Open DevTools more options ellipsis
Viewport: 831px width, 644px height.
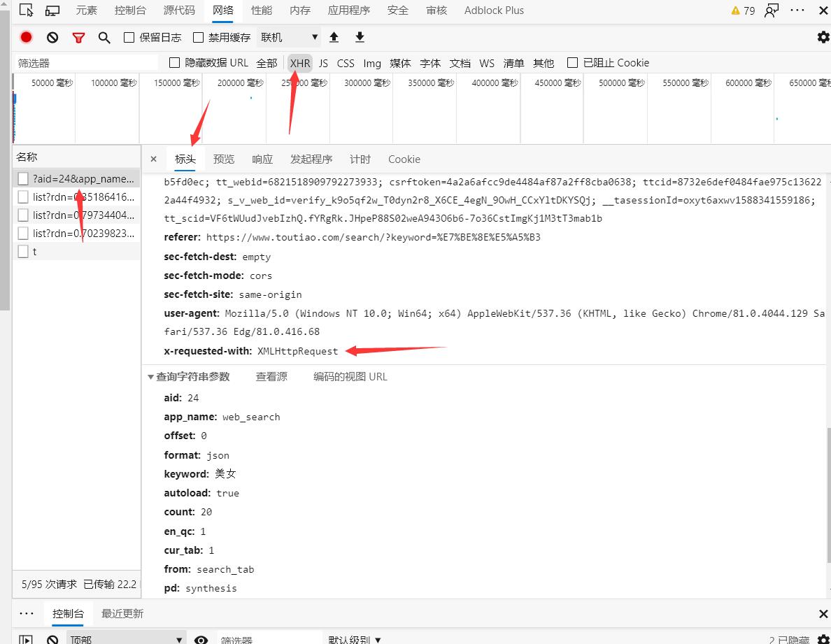click(797, 10)
